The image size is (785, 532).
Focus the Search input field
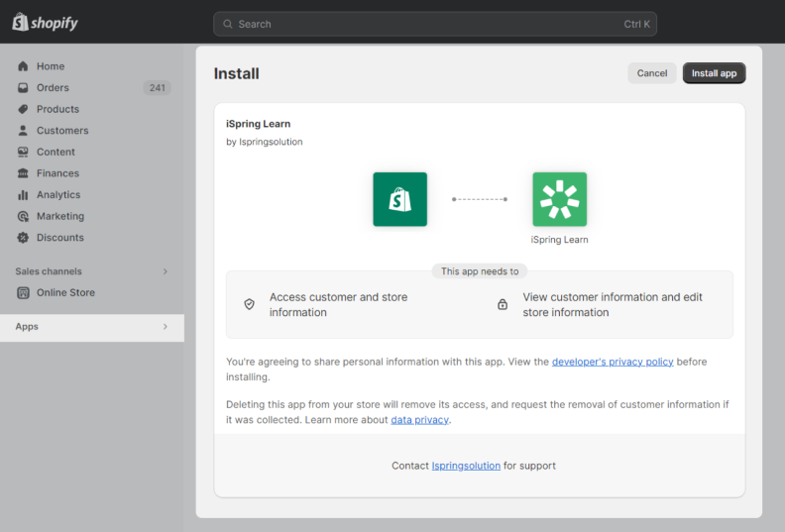(x=434, y=24)
